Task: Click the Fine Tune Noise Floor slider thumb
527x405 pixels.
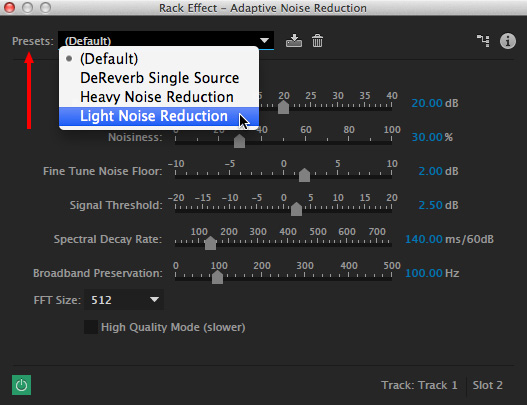Action: [x=304, y=175]
